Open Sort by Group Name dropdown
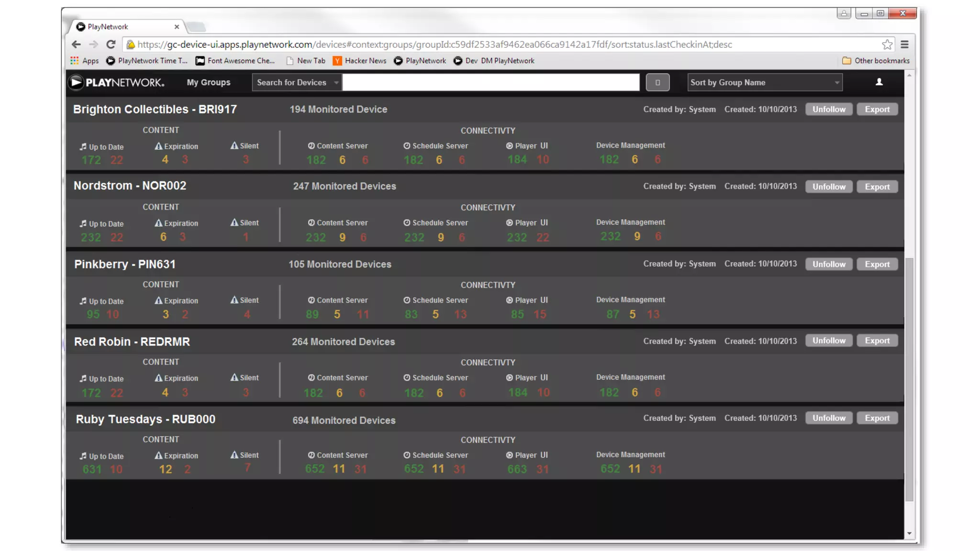The width and height of the screenshot is (980, 551). (x=765, y=82)
